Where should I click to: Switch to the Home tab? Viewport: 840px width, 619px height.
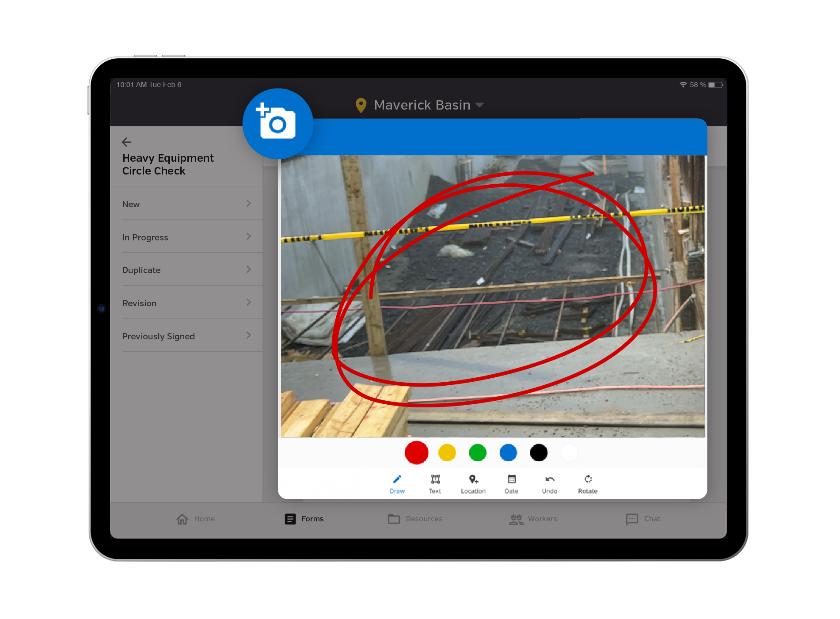pyautogui.click(x=195, y=519)
